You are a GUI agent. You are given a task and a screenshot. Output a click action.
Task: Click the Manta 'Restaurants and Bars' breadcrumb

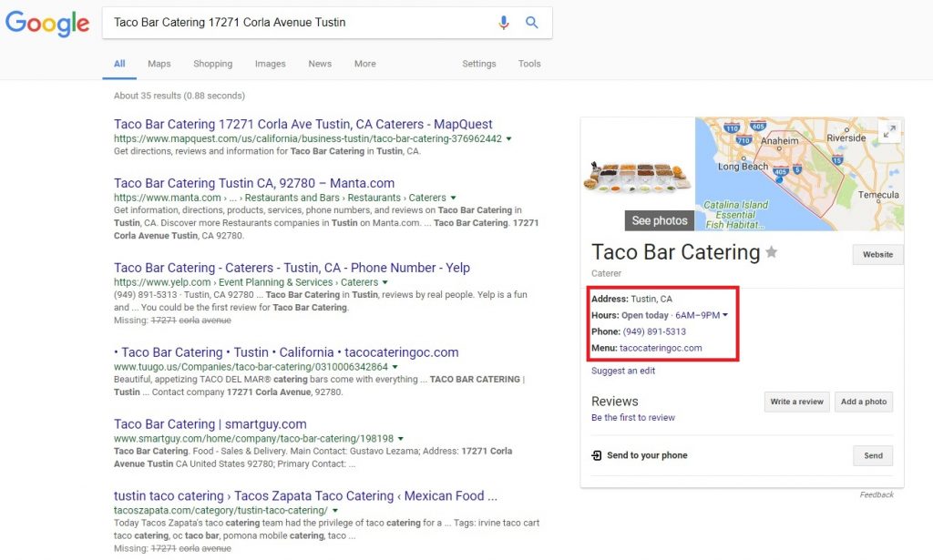point(292,198)
